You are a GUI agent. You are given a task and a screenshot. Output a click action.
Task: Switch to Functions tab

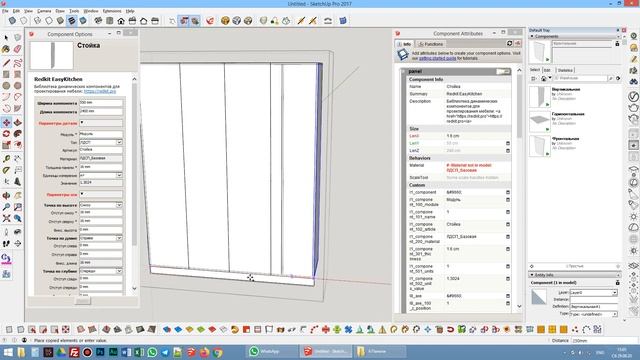tap(431, 44)
